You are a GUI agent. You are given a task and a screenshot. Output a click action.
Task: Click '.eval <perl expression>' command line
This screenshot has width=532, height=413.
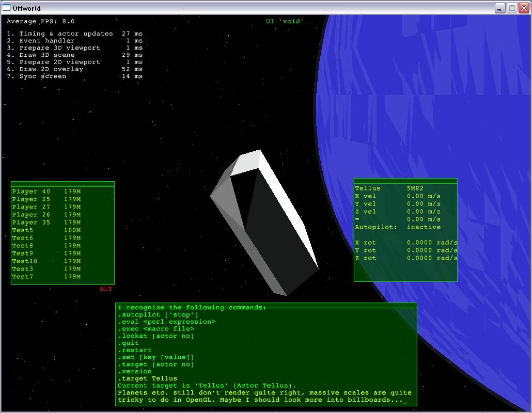click(x=167, y=322)
